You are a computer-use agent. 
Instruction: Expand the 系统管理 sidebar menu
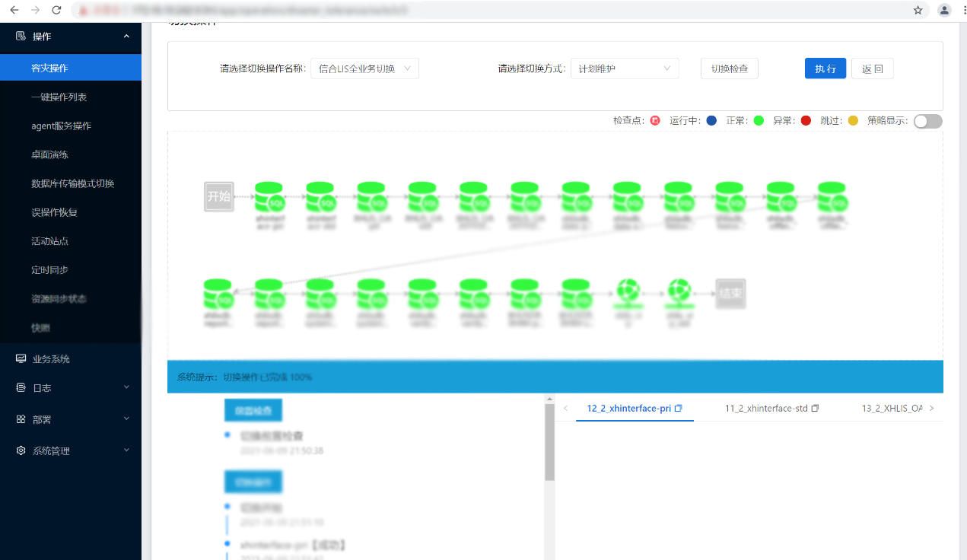tap(71, 451)
